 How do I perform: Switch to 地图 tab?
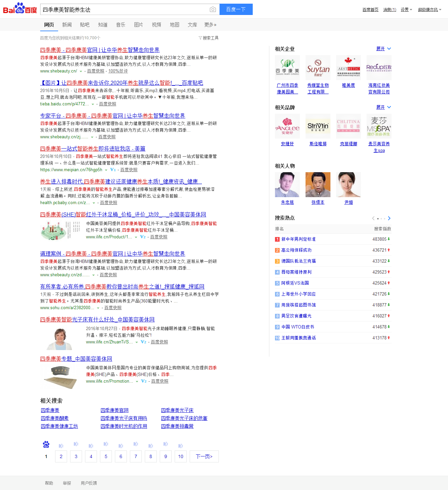(x=174, y=25)
